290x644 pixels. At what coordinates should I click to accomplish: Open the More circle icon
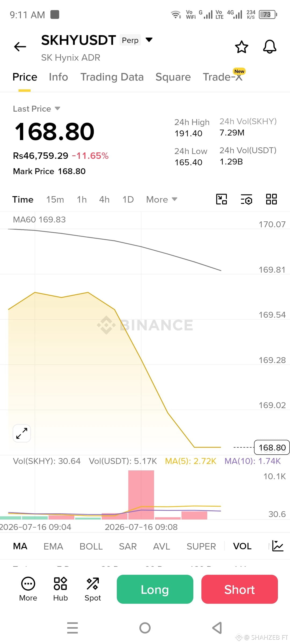[28, 589]
